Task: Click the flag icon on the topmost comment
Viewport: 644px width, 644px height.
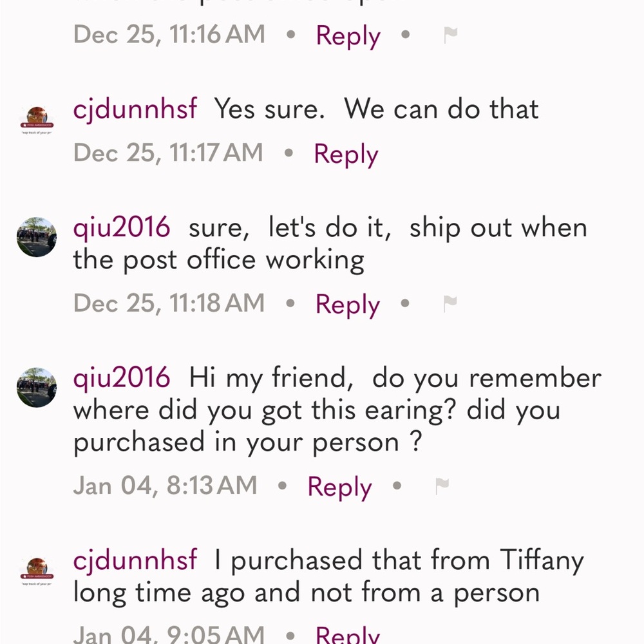Action: [x=451, y=35]
